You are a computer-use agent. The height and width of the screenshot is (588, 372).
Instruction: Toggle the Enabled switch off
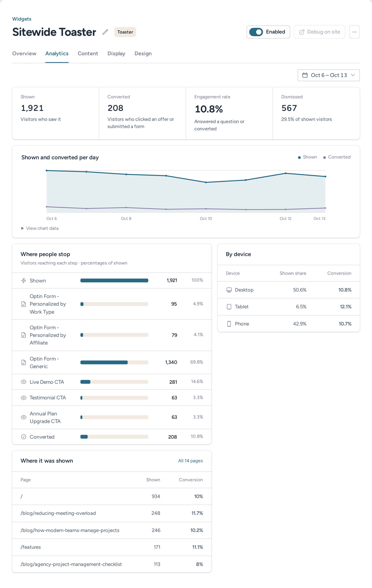256,32
